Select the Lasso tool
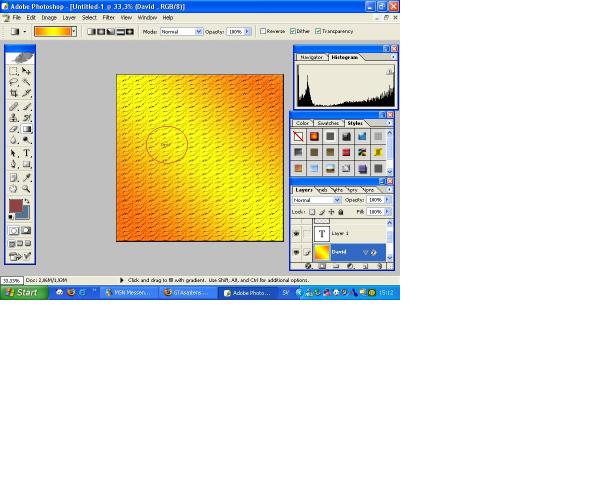The height and width of the screenshot is (500, 600). tap(14, 82)
